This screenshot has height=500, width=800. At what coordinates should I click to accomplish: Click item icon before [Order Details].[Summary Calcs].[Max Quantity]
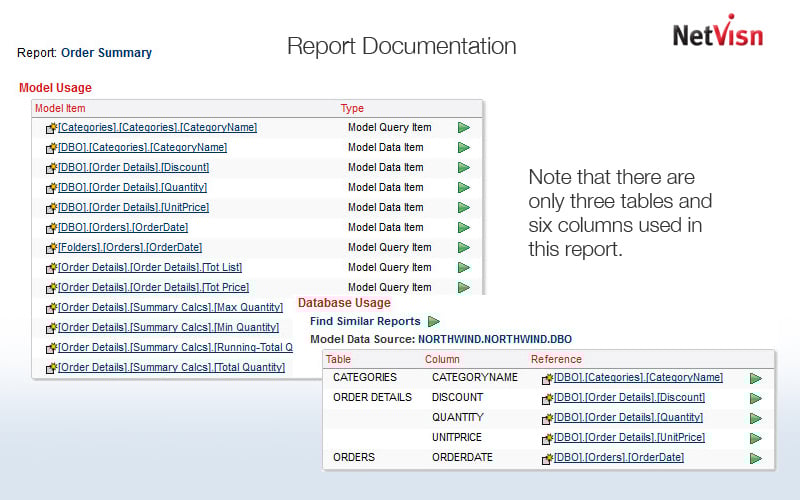51,308
